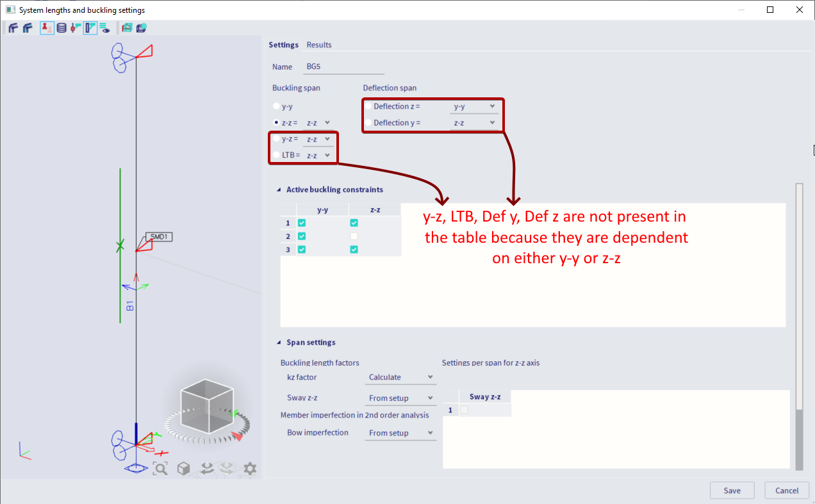This screenshot has width=815, height=504.
Task: Select the first beam icon in the toolbar
Action: pyautogui.click(x=13, y=28)
